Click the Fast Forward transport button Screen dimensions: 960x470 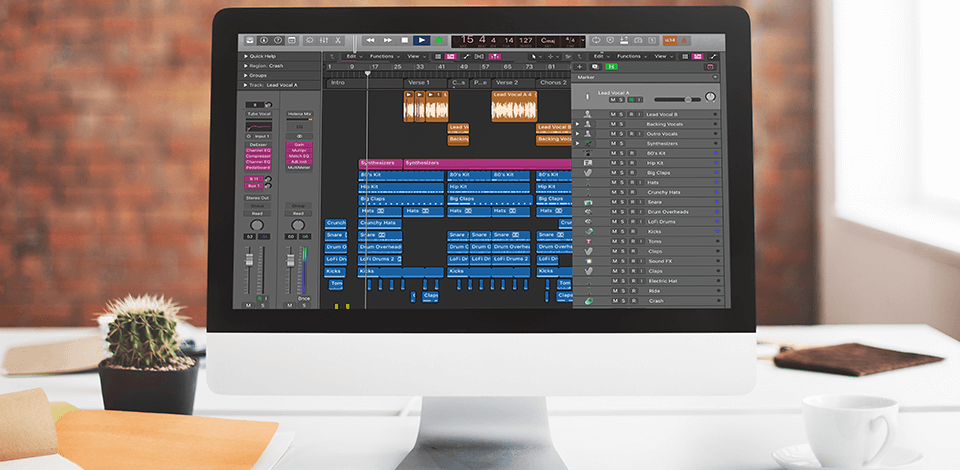388,40
